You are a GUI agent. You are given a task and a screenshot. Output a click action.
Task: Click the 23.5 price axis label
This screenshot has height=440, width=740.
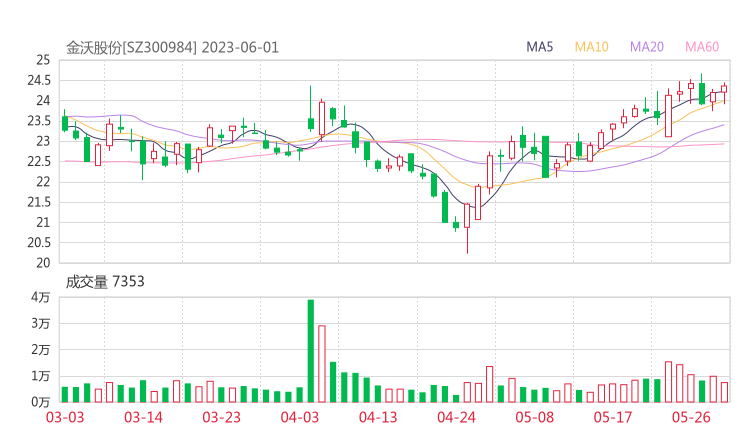coord(39,121)
